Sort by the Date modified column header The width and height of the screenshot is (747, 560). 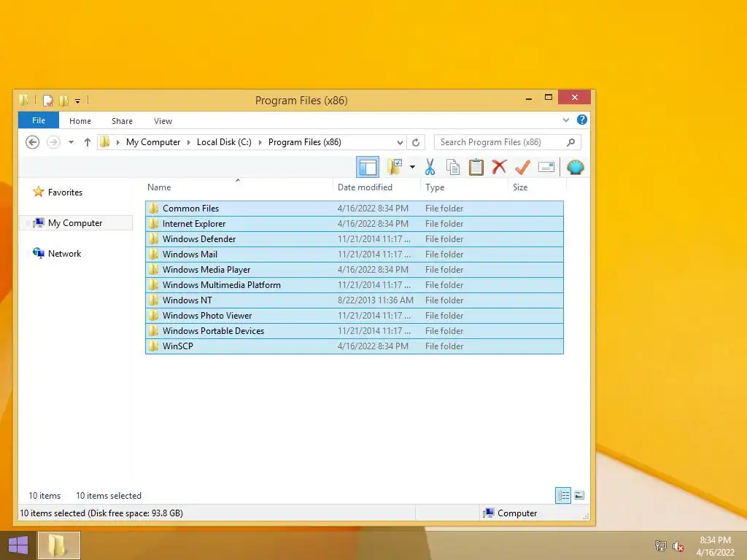click(376, 187)
